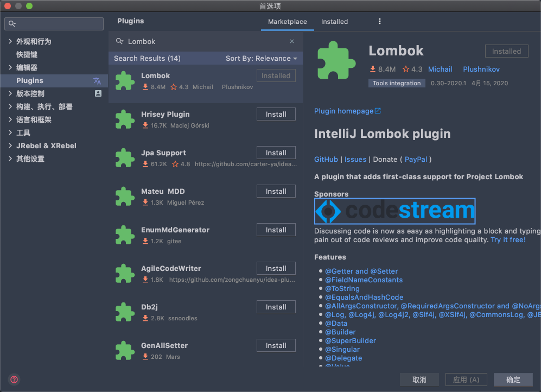Image resolution: width=541 pixels, height=392 pixels.
Task: Click the AgileCodeWriter puzzle icon
Action: pos(125,274)
